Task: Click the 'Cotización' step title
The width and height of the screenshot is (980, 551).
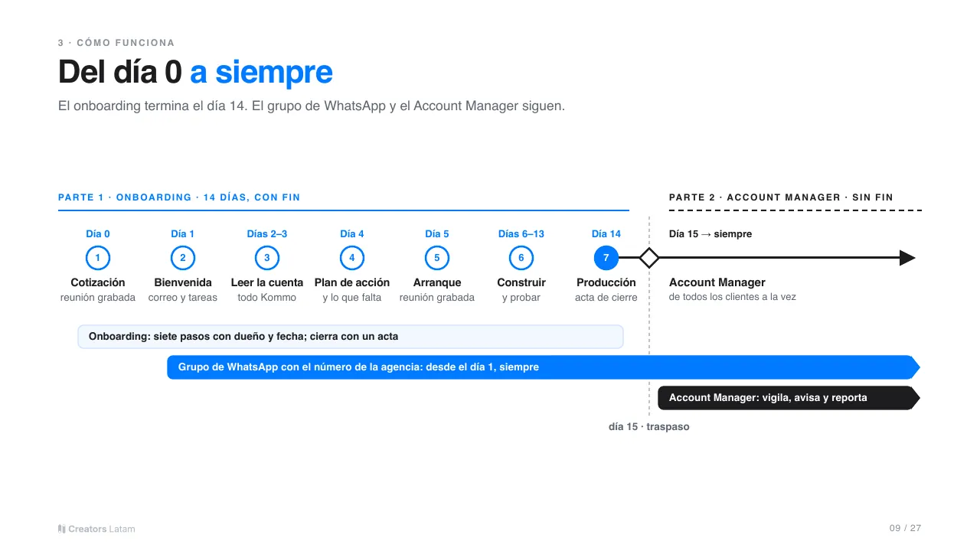Action: [98, 282]
